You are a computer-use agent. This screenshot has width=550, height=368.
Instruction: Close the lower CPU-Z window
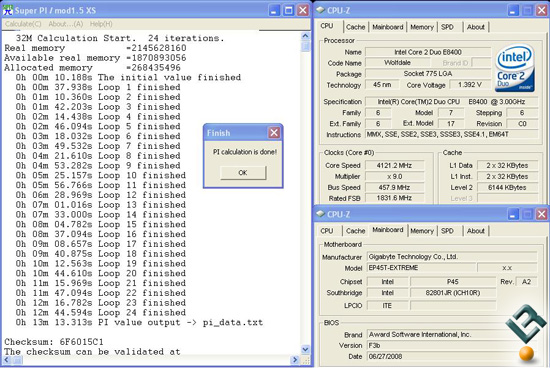point(541,214)
